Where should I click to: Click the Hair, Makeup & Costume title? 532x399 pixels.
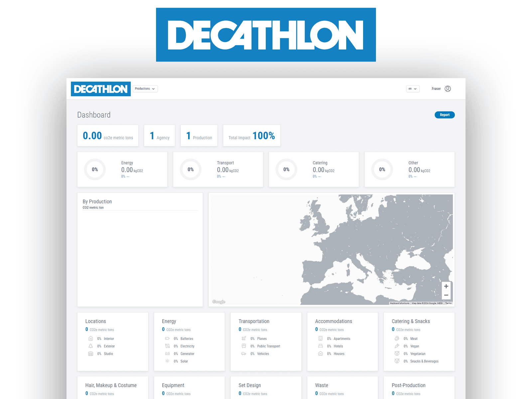pyautogui.click(x=111, y=385)
